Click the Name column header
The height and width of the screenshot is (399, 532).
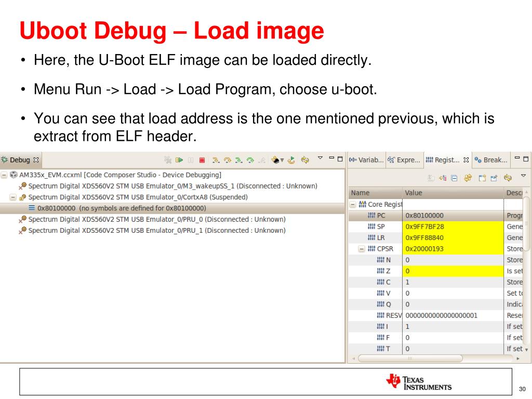point(375,193)
